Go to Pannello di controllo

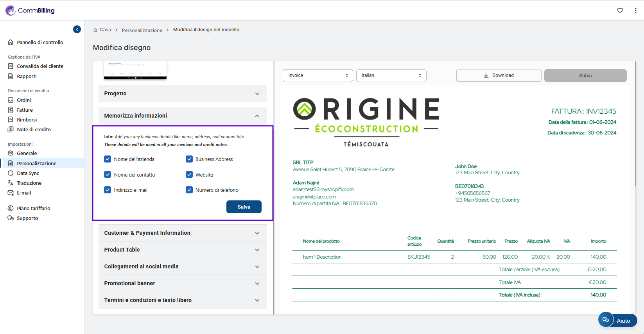40,42
